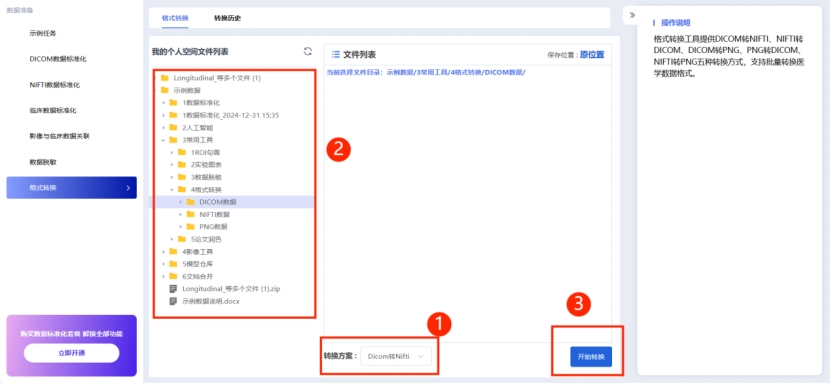Open 示例任务 in the sidebar
This screenshot has width=830, height=384.
[43, 33]
